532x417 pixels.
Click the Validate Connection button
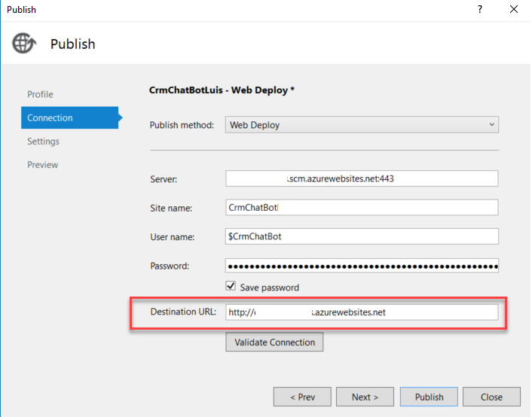[x=274, y=342]
